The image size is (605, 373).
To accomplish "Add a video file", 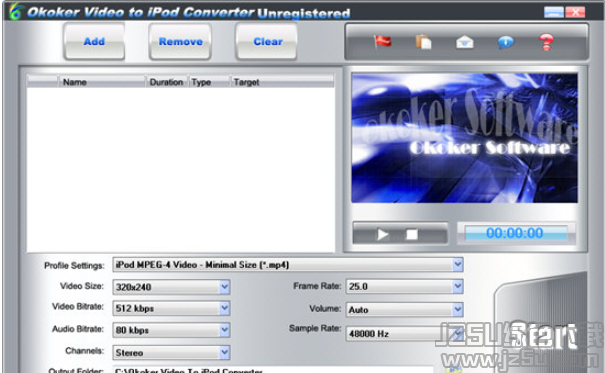I will coord(94,41).
